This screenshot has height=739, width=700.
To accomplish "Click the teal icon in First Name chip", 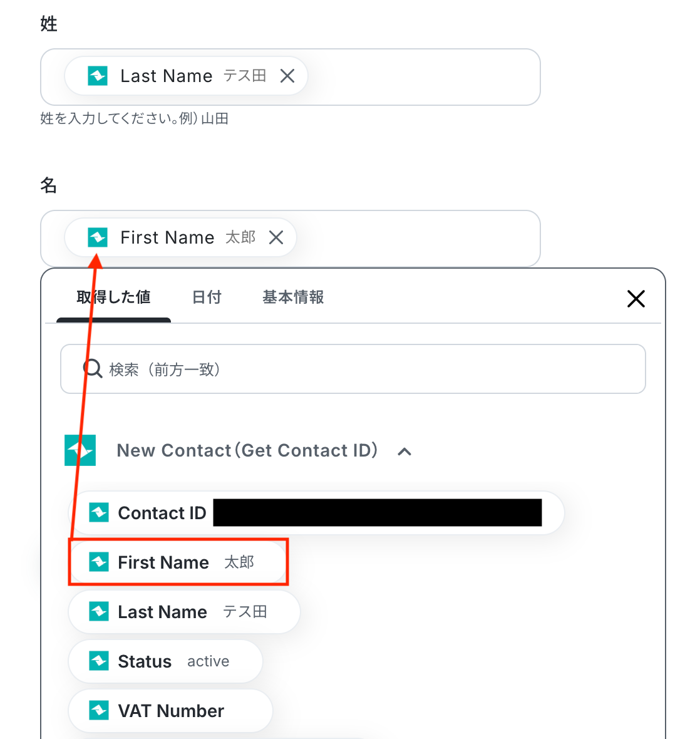I will [98, 237].
